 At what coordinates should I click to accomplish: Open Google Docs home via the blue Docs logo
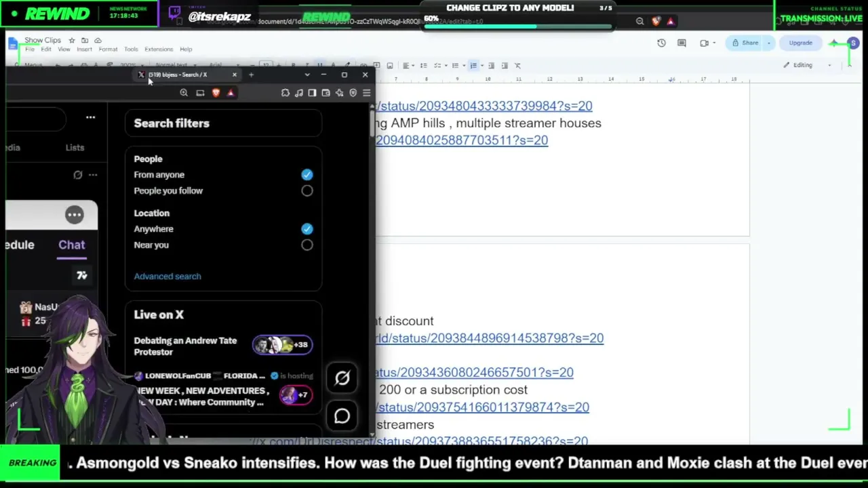coord(13,44)
